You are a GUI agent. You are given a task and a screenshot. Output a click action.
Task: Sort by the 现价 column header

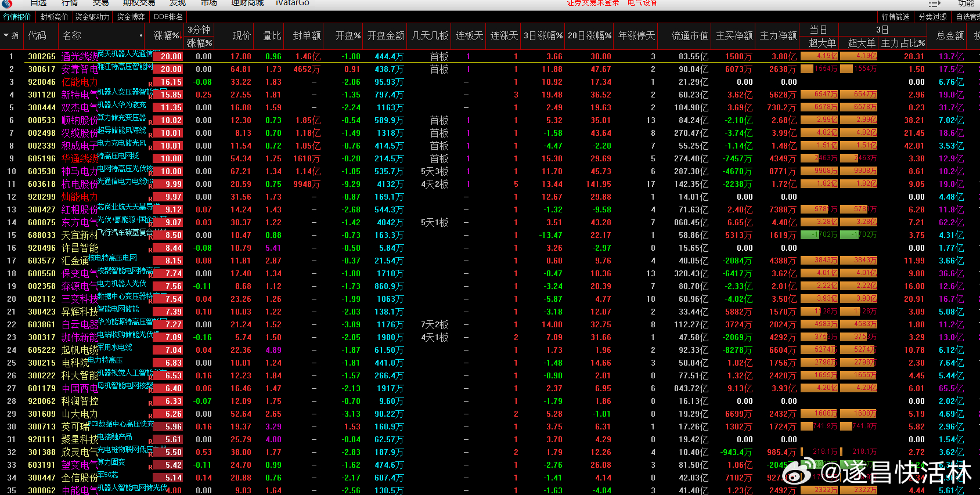click(242, 35)
